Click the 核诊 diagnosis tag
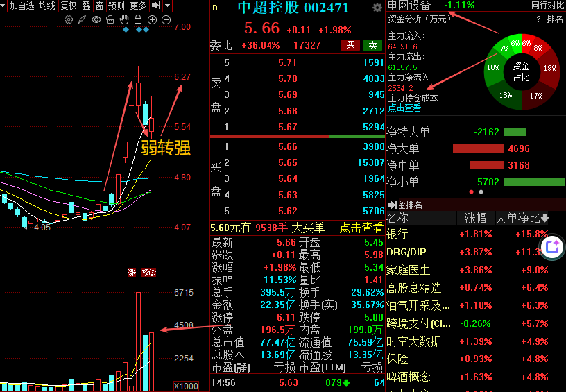 point(148,273)
